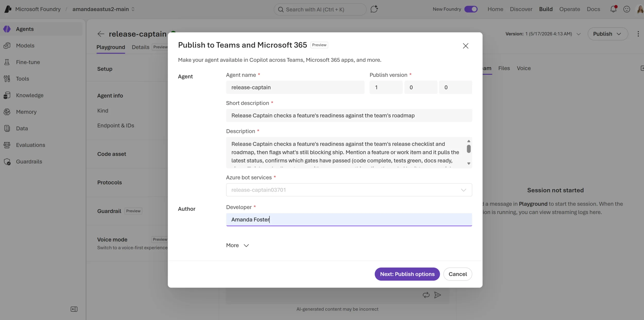Open the Agents sidebar icon
The height and width of the screenshot is (320, 644).
(x=7, y=29)
